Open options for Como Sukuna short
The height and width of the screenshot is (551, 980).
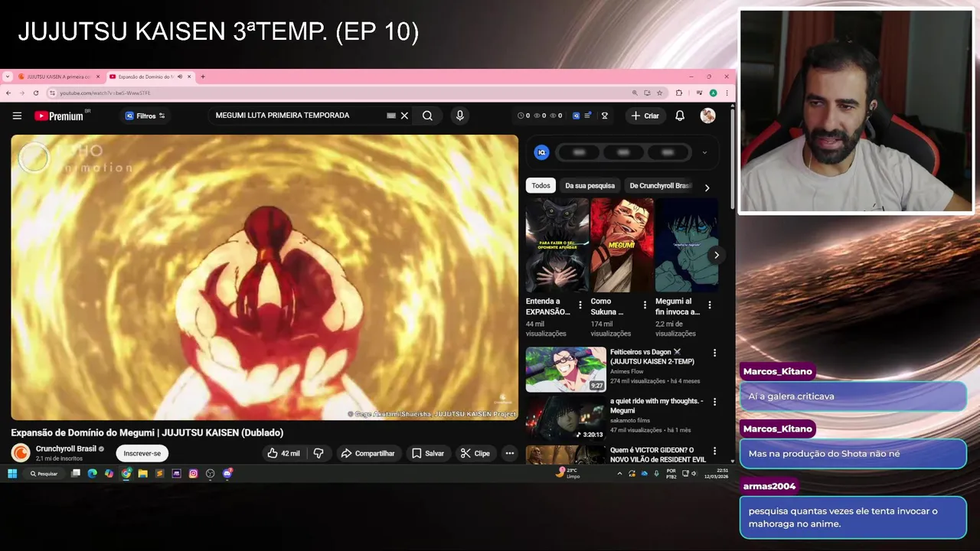pyautogui.click(x=645, y=305)
